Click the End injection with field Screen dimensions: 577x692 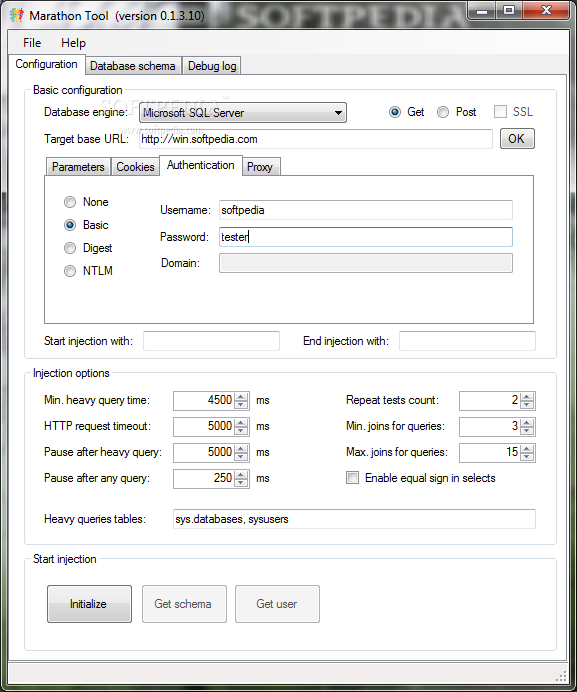pos(467,341)
